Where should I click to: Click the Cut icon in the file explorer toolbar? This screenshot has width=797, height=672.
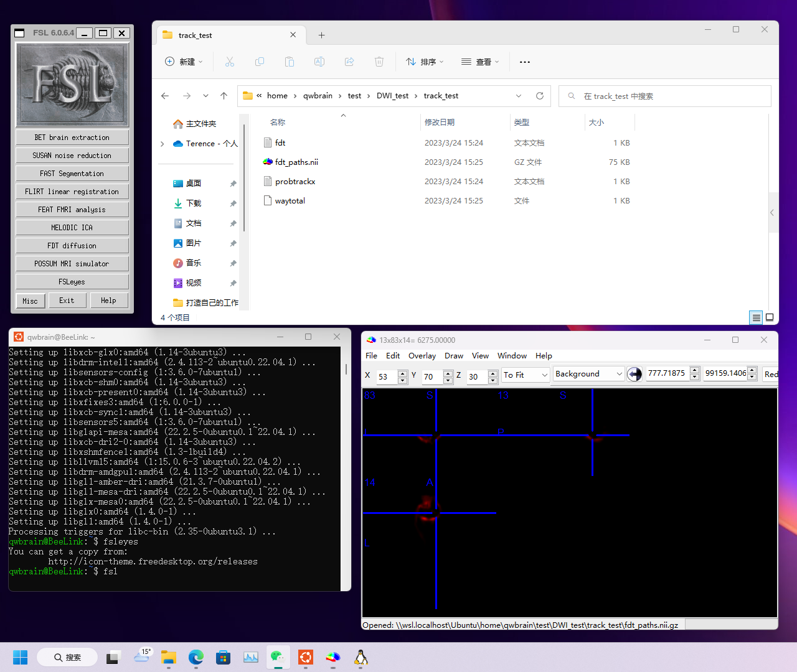[230, 62]
